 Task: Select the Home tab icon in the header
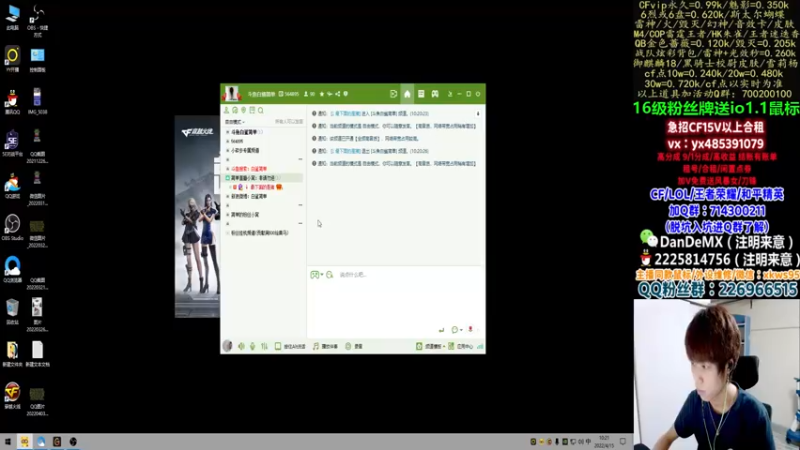(x=407, y=94)
